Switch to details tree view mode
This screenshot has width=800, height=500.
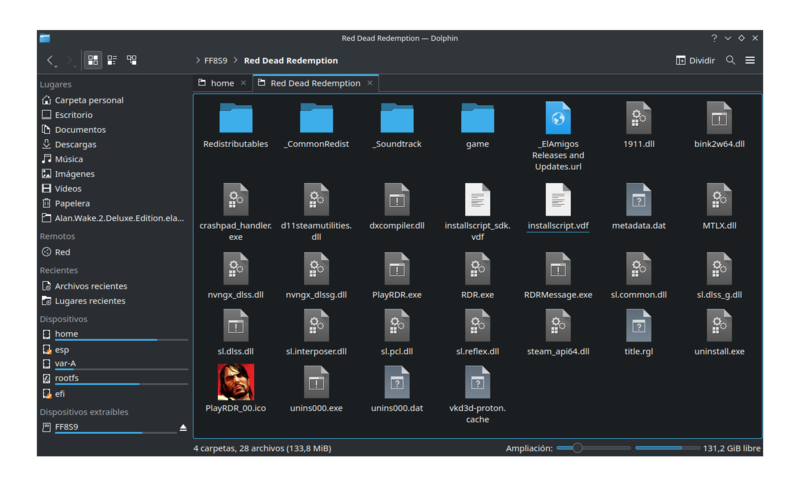(x=132, y=60)
